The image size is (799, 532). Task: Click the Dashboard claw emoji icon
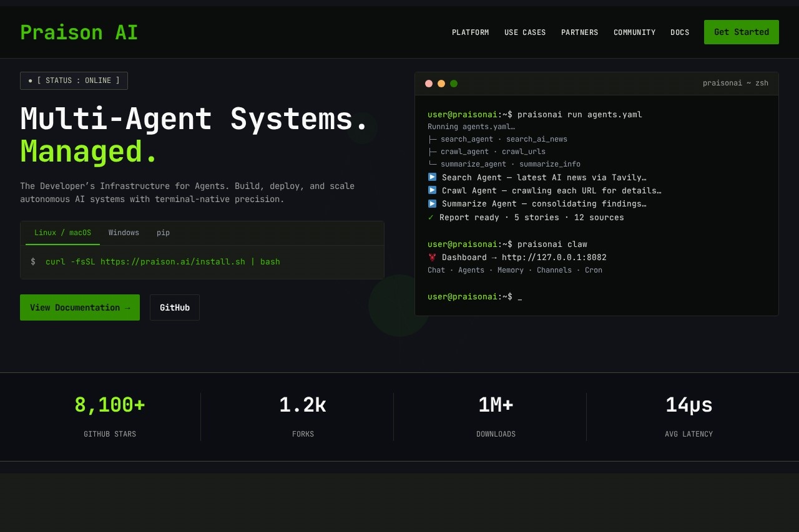pos(432,257)
